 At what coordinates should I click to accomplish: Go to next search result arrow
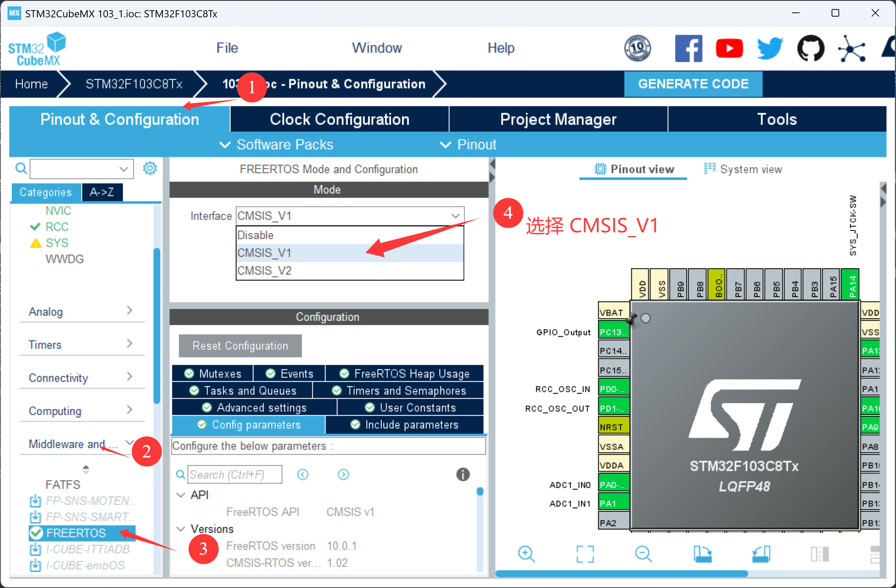pyautogui.click(x=343, y=474)
